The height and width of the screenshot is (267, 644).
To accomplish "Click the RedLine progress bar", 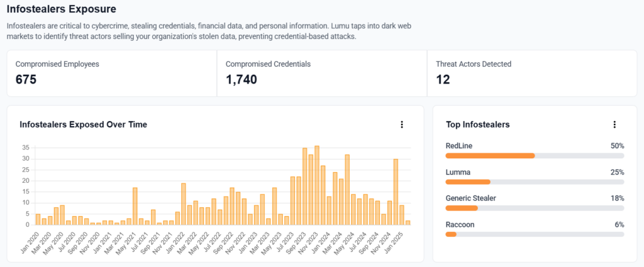I will pos(535,155).
